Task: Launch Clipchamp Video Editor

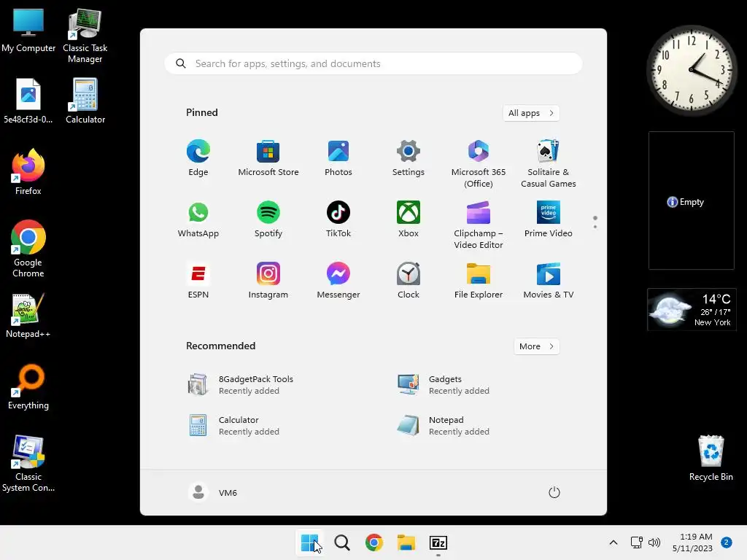Action: [479, 225]
